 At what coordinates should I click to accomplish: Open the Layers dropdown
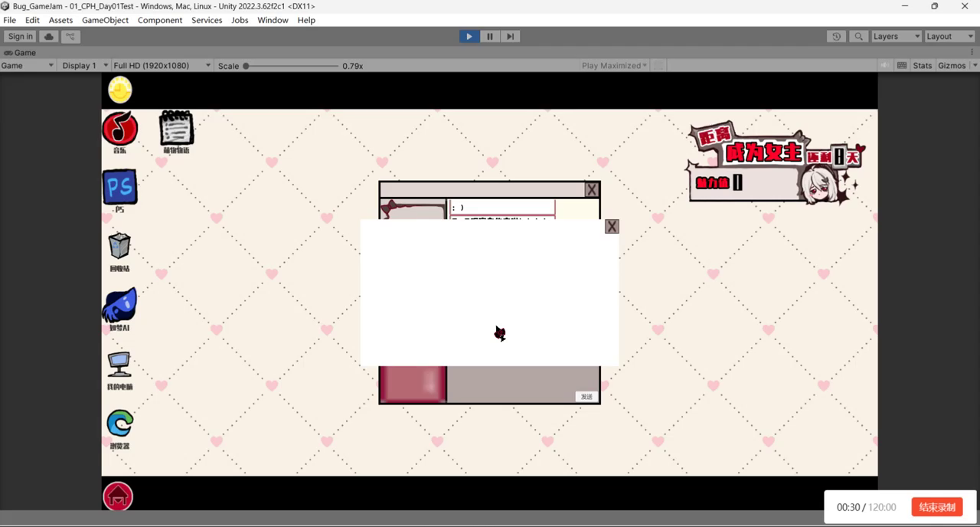(895, 36)
